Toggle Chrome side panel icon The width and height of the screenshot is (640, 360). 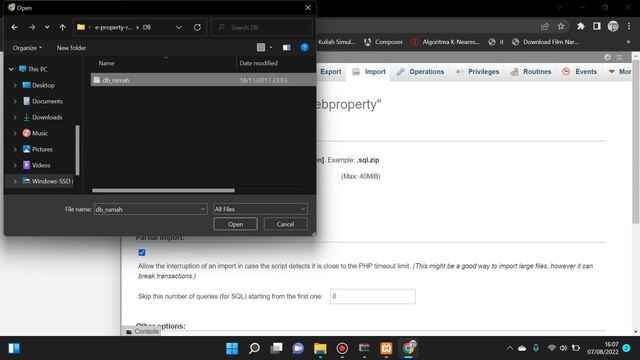[x=596, y=27]
